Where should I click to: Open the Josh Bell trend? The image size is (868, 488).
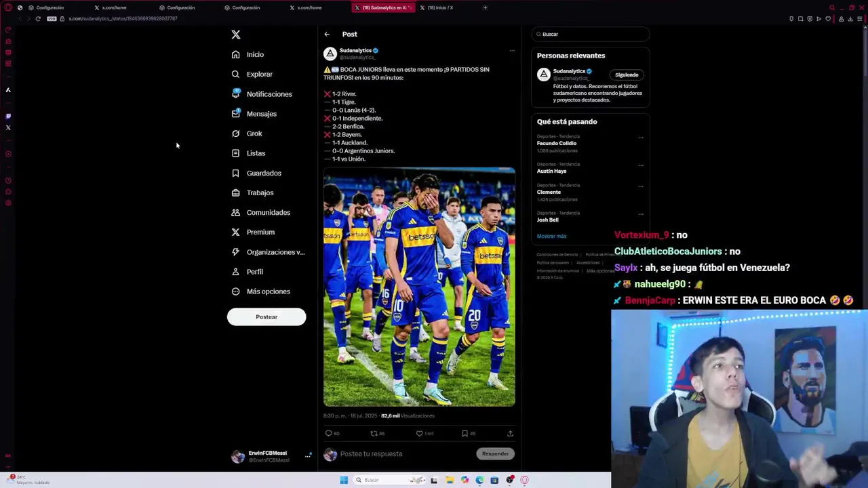pos(548,220)
